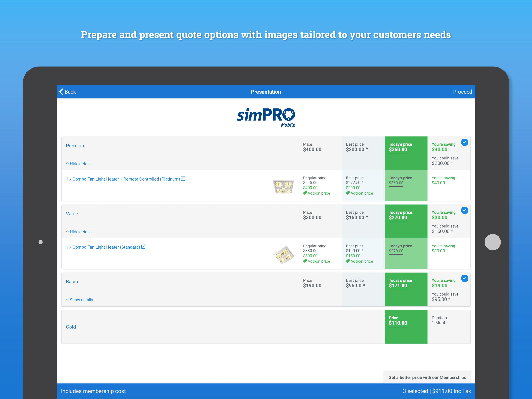Deselect the Basic quote option checkmark
The image size is (532, 399).
(465, 278)
